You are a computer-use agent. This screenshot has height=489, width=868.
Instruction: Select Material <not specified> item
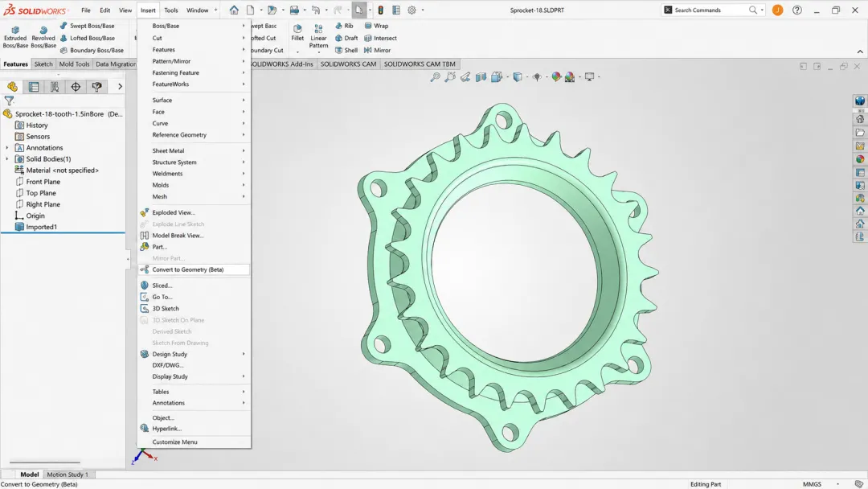(56, 171)
